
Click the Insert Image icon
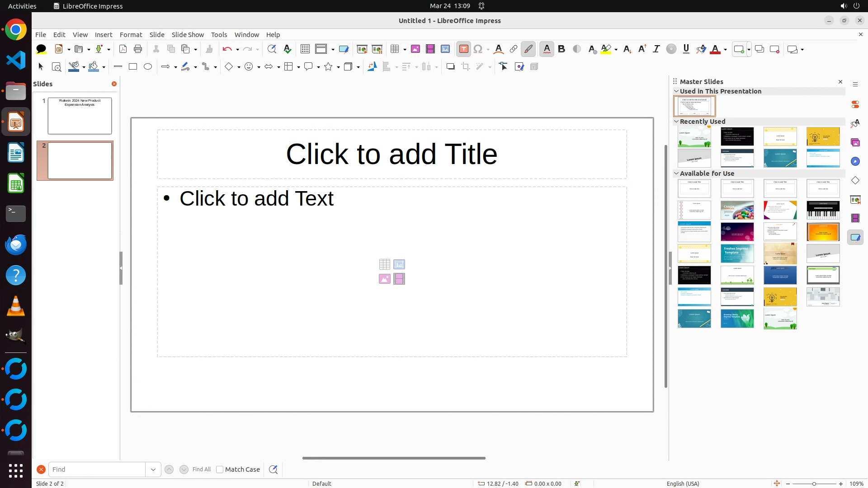point(415,49)
